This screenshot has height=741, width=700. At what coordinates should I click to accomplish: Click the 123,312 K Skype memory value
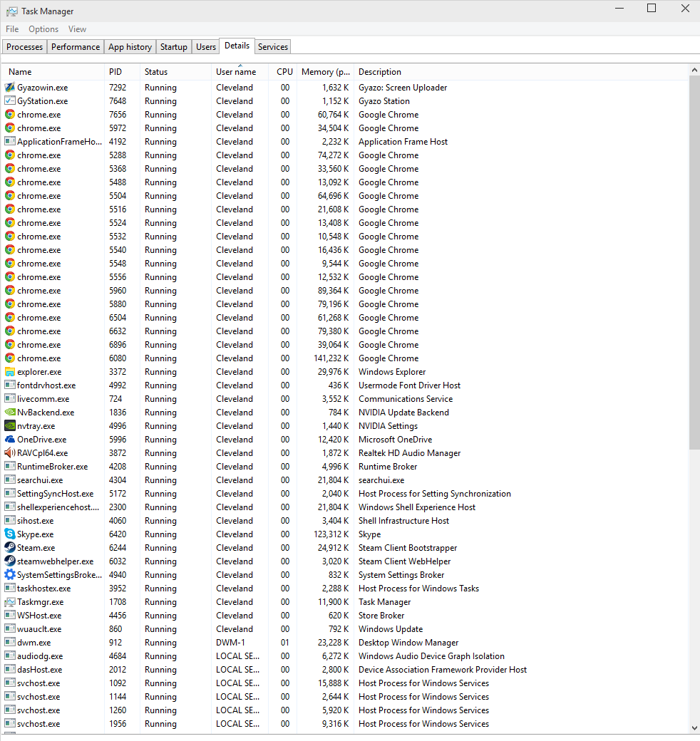tap(331, 534)
